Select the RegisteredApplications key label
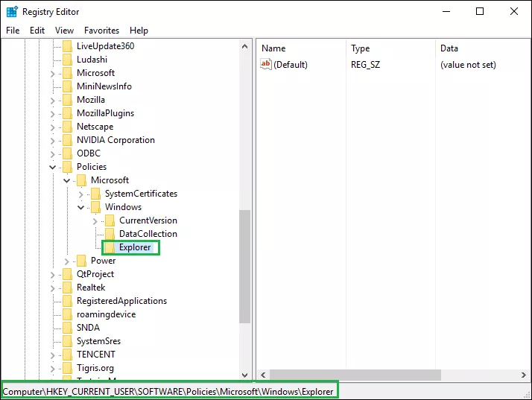Image resolution: width=532 pixels, height=400 pixels. (x=121, y=301)
